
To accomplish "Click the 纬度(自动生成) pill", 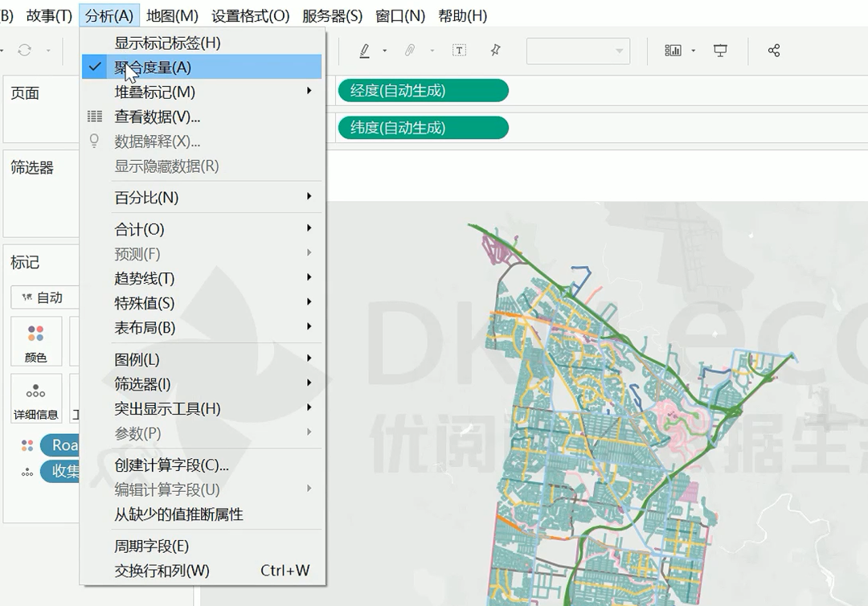I will click(x=423, y=128).
